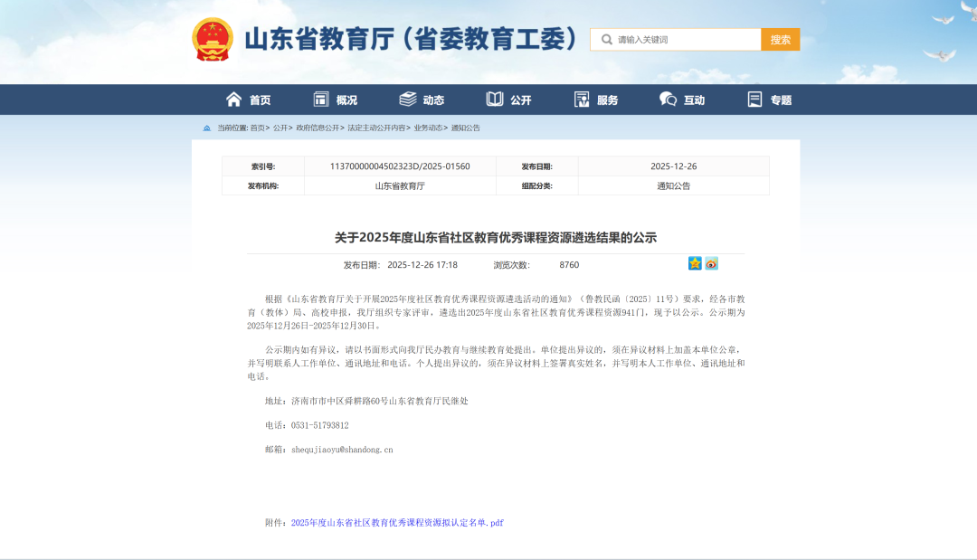
Task: Share article via QQ Zone star icon
Action: click(695, 263)
